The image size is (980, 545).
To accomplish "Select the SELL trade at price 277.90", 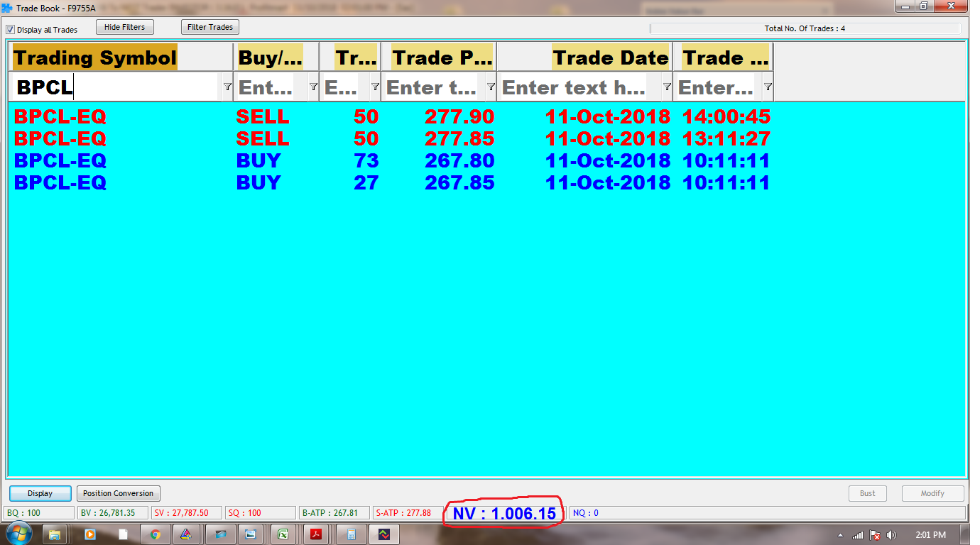I will pyautogui.click(x=392, y=116).
